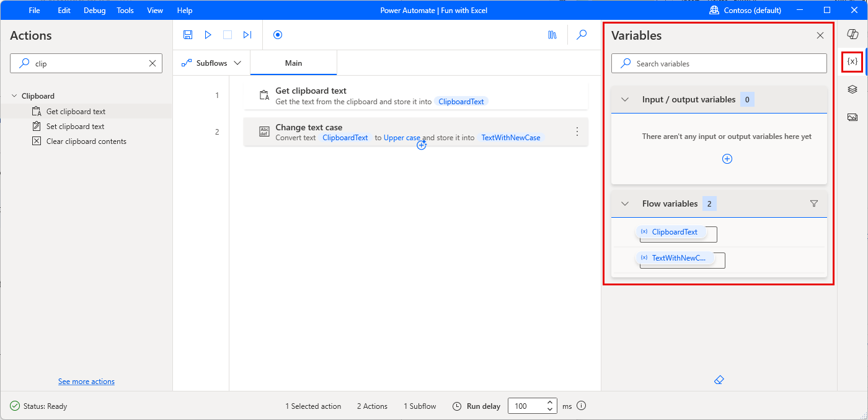
Task: Switch to the Main subflow tab
Action: pos(293,63)
